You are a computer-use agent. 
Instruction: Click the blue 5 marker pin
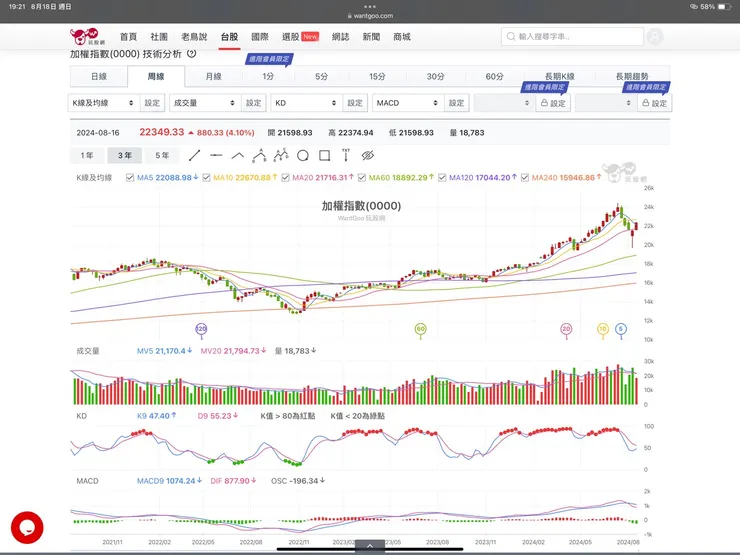pos(621,330)
